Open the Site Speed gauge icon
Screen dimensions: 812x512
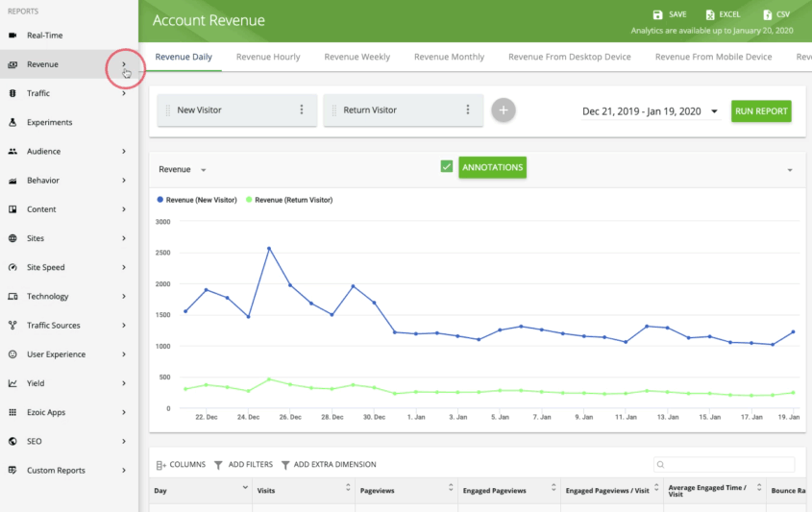click(x=12, y=267)
